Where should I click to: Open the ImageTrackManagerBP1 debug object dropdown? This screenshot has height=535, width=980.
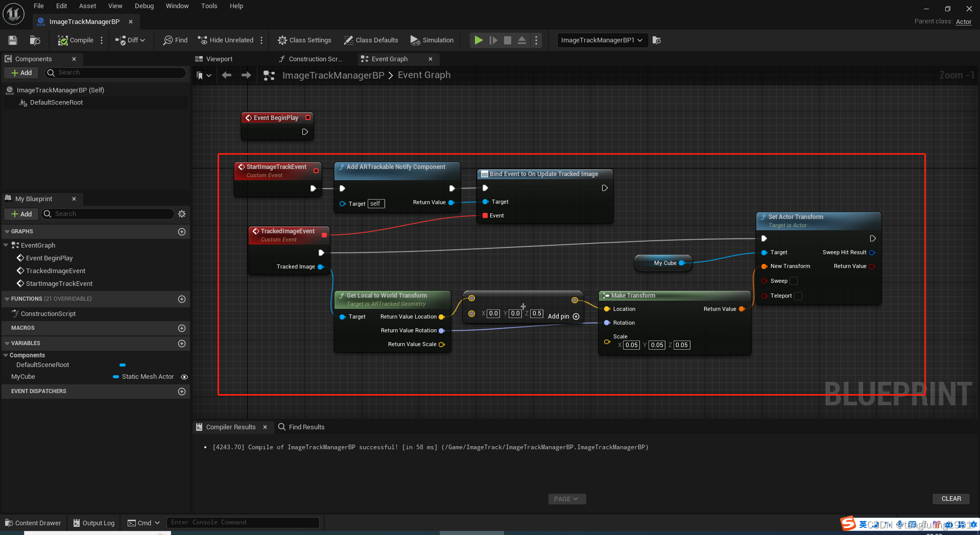pos(602,40)
